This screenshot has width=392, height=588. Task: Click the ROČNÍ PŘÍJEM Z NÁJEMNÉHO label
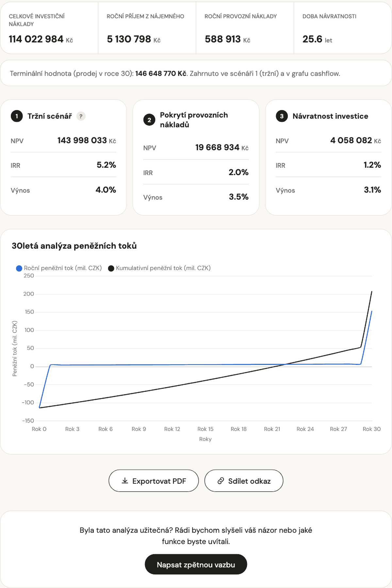tap(145, 16)
